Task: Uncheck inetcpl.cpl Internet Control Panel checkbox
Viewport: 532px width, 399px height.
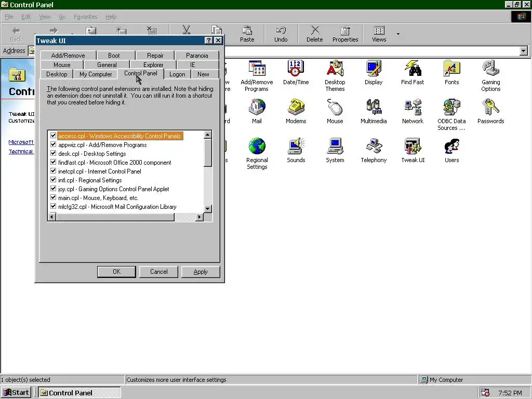Action: click(54, 170)
